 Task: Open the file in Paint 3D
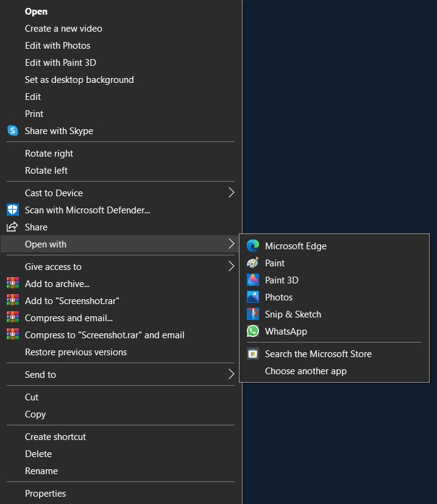tap(283, 280)
